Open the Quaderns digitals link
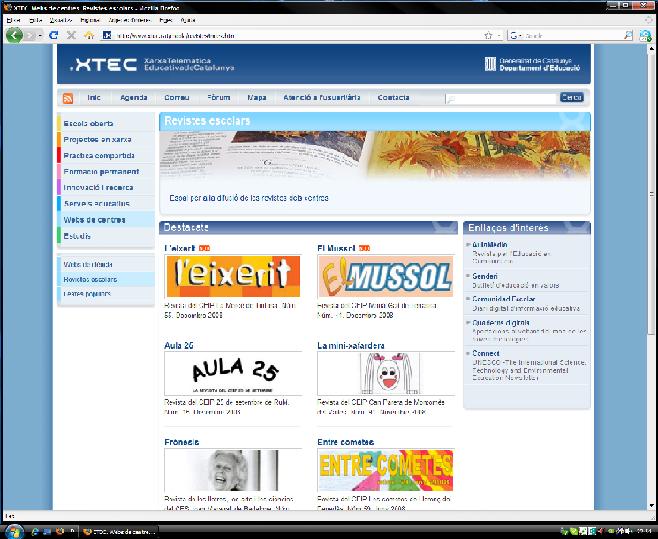 502,323
